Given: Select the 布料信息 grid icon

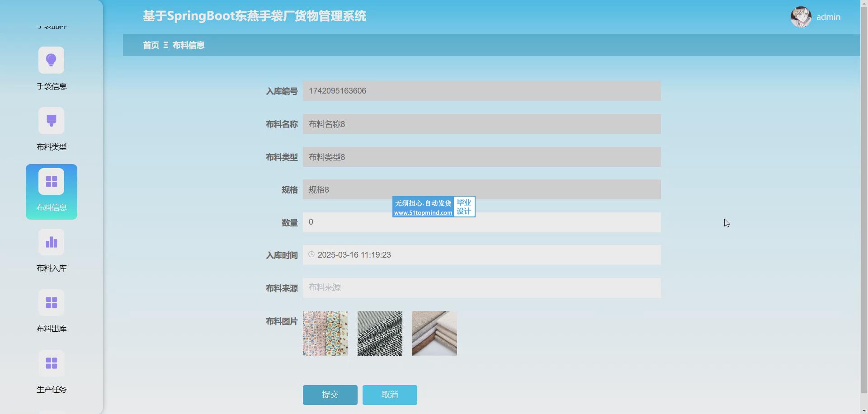Looking at the screenshot, I should 51,182.
